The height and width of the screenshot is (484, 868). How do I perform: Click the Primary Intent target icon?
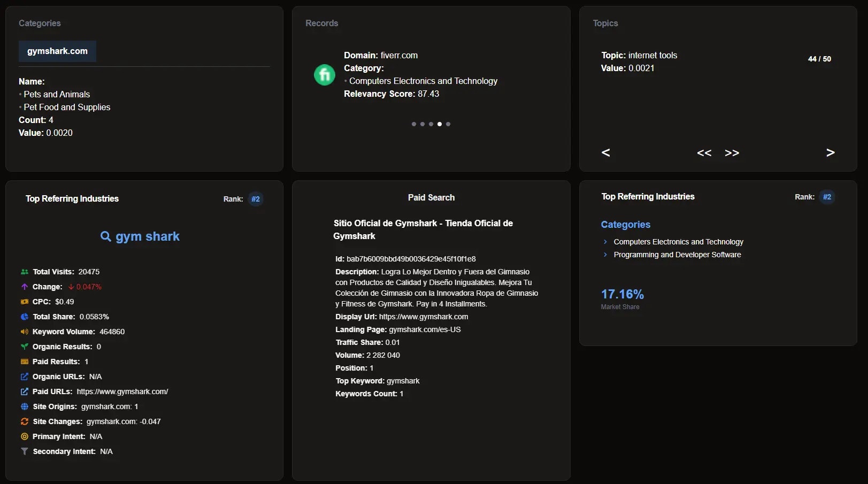pos(25,436)
